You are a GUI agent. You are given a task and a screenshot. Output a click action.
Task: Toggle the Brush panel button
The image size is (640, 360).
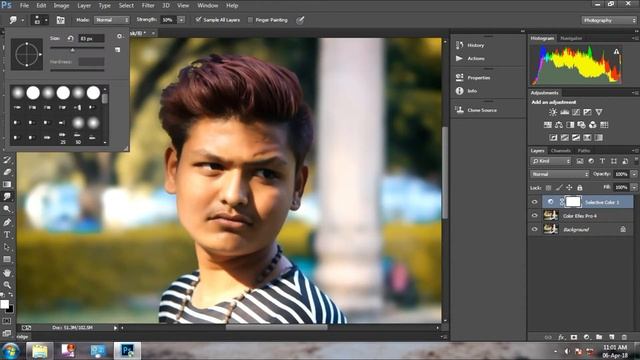tap(60, 20)
